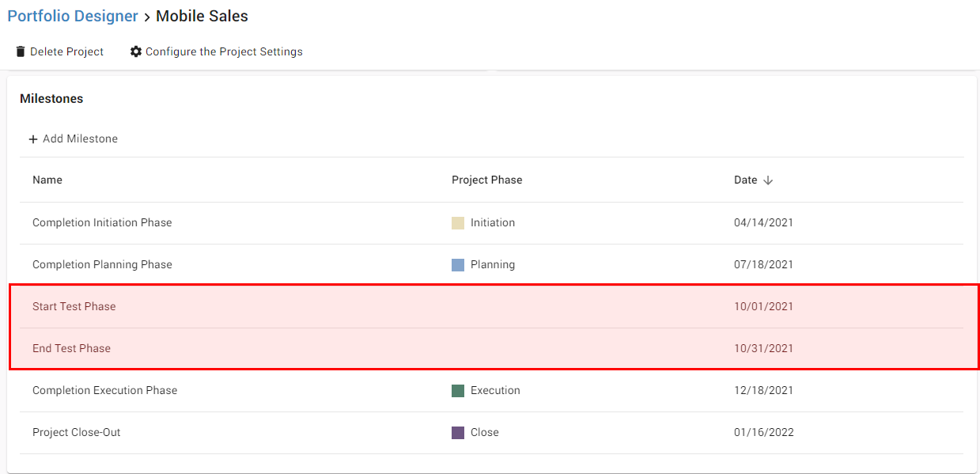Sort by the Project Phase column header
This screenshot has height=474, width=980.
[x=486, y=180]
